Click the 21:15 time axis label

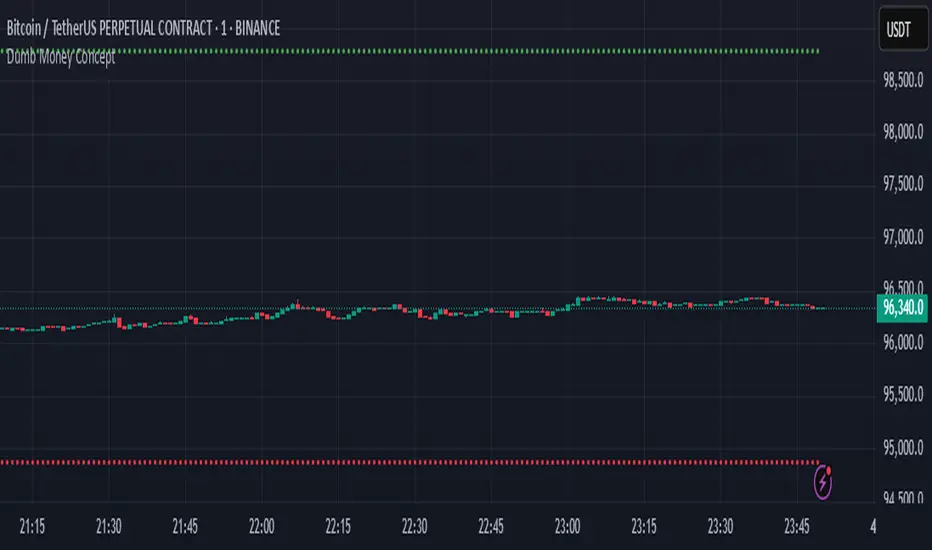pyautogui.click(x=32, y=525)
